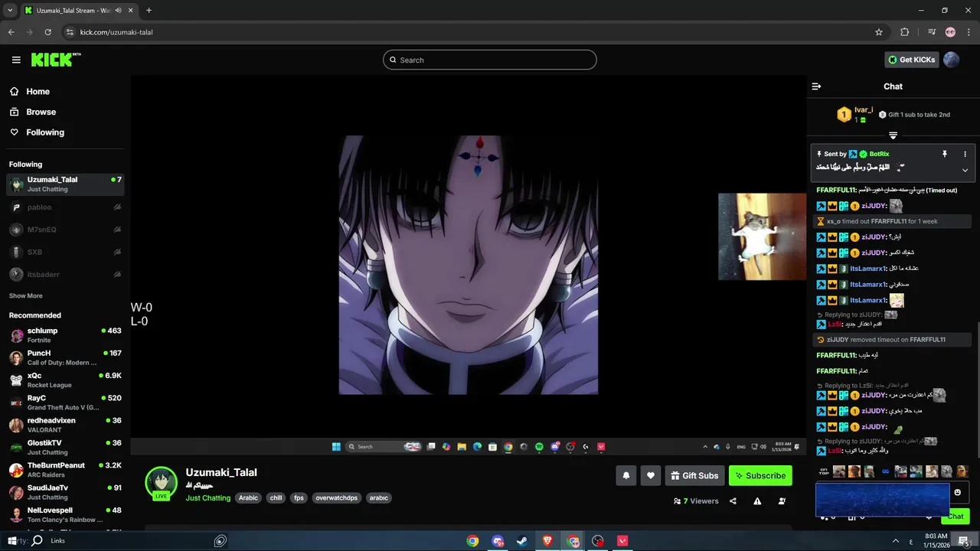This screenshot has height=551, width=980.
Task: Open Chrome in Windows taskbar
Action: [x=472, y=541]
